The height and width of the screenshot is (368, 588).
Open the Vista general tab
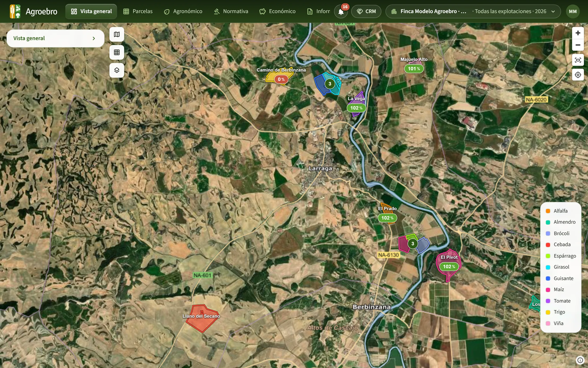pyautogui.click(x=91, y=11)
